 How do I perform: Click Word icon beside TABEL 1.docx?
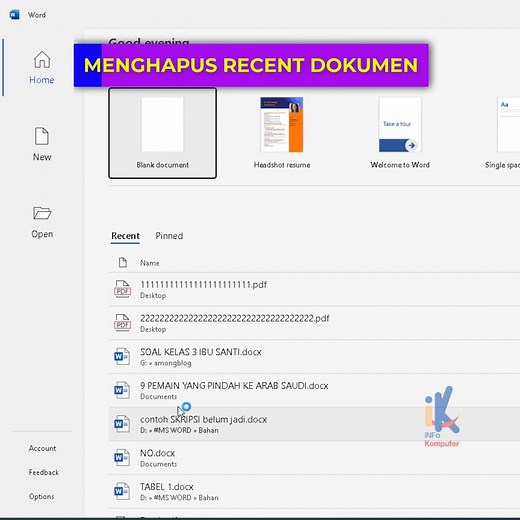click(x=122, y=491)
